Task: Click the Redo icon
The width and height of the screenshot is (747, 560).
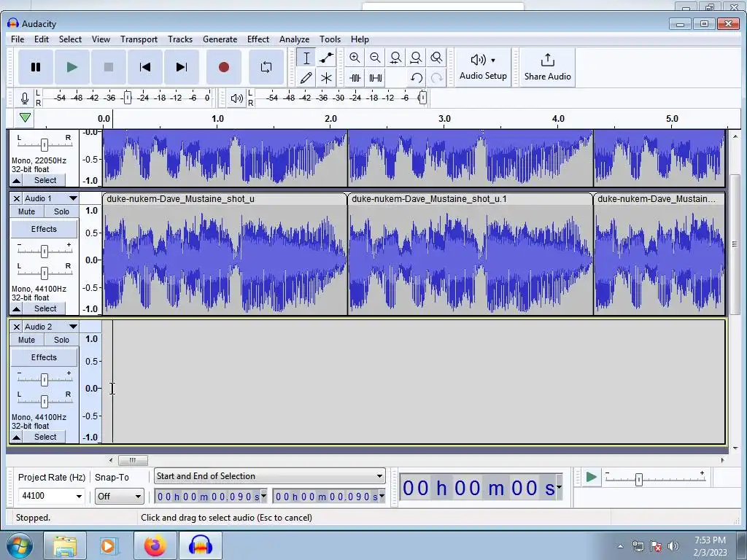Action: click(x=436, y=77)
